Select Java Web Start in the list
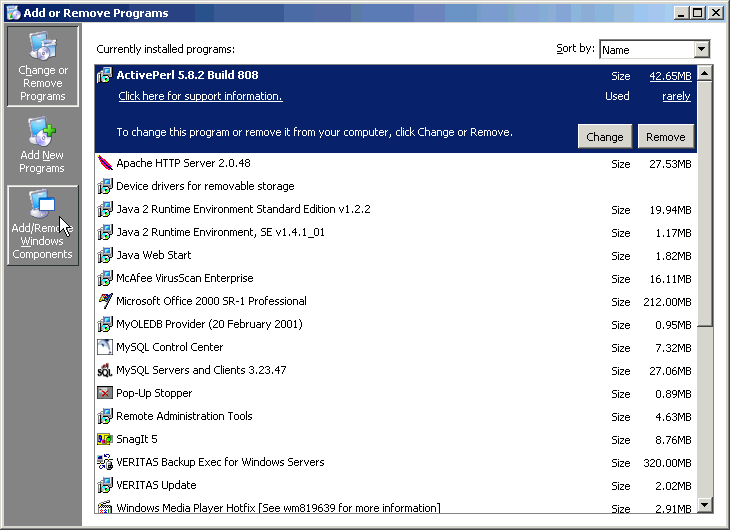Image resolution: width=730 pixels, height=530 pixels. (153, 255)
